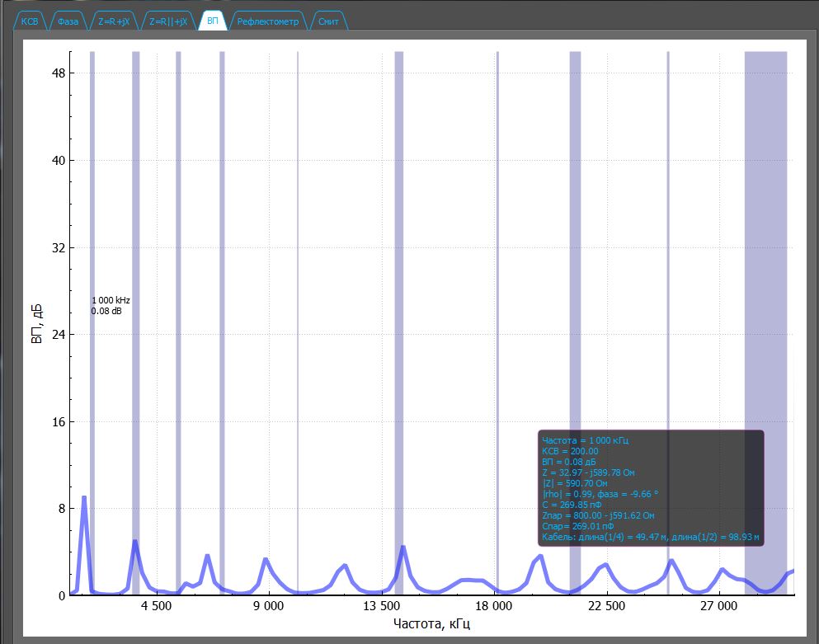Click the highest curve peak near 9 dB
The height and width of the screenshot is (644, 819).
pyautogui.click(x=84, y=498)
